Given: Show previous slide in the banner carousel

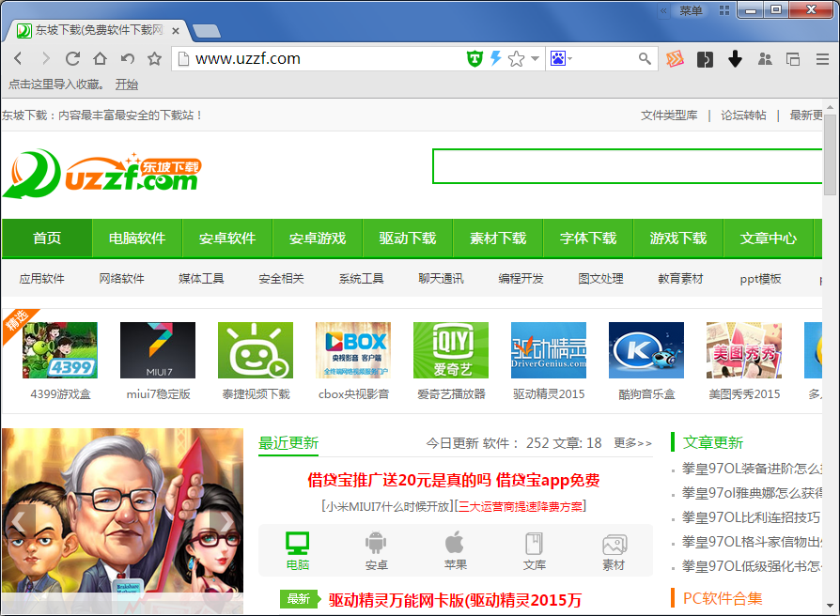Looking at the screenshot, I should point(20,521).
